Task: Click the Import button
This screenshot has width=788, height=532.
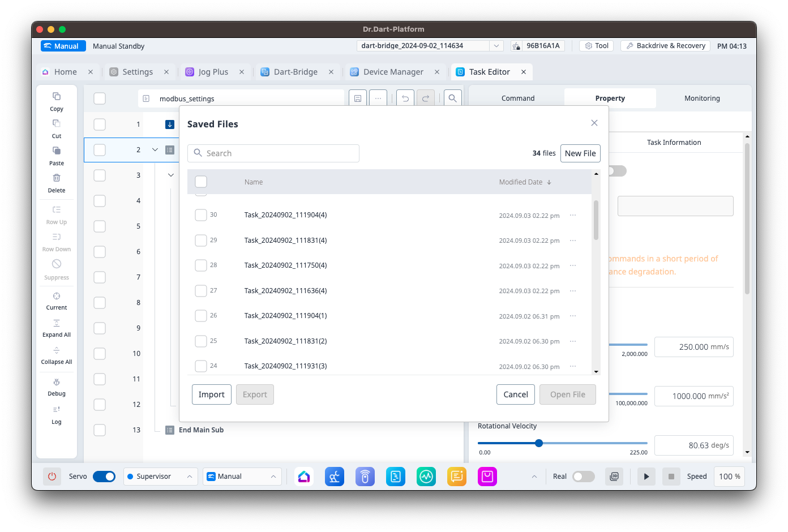Action: click(212, 394)
